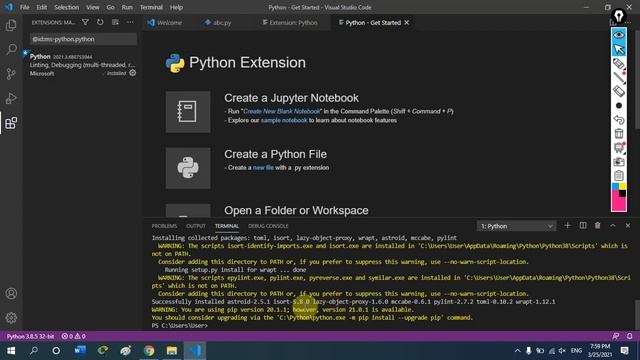Open the Explorer view in activity bar
The height and width of the screenshot is (360, 640).
tap(11, 25)
